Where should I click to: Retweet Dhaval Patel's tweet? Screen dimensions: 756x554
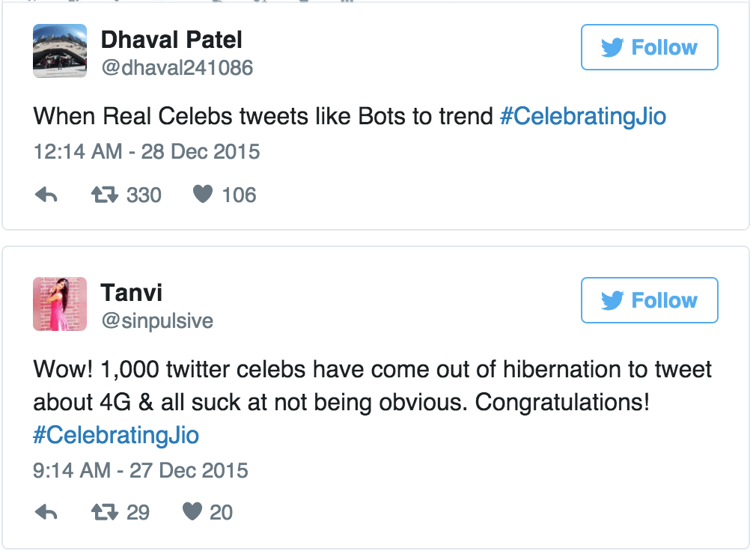click(103, 195)
